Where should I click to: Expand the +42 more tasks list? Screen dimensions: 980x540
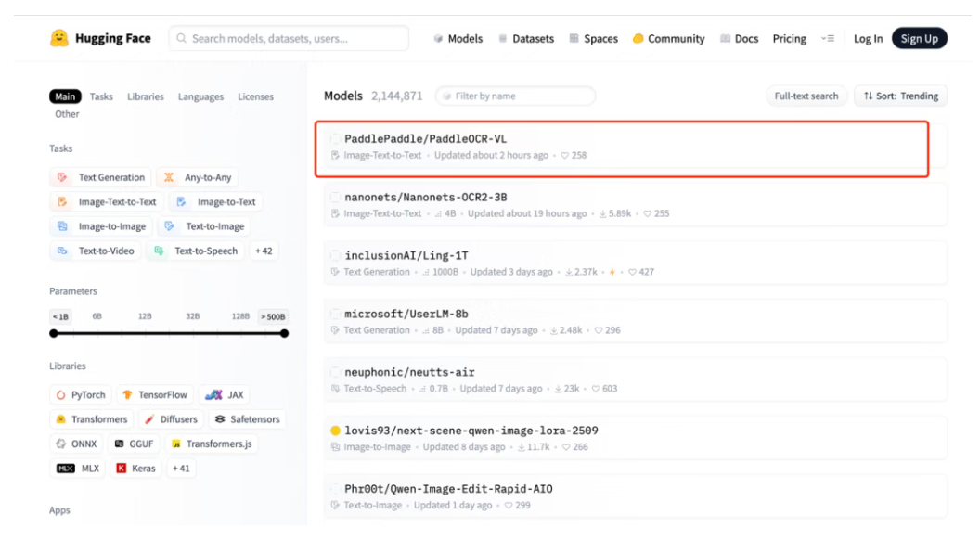[x=264, y=251]
